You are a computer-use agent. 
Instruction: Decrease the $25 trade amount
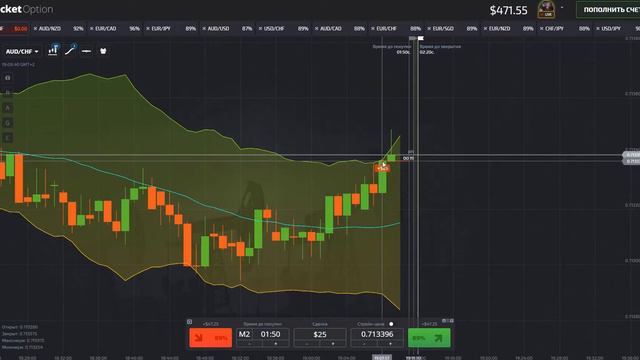(307, 344)
